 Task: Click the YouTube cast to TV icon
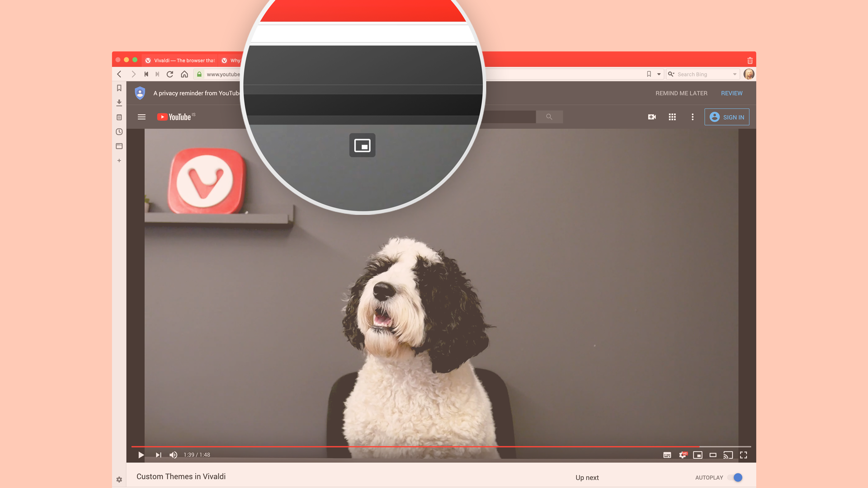(x=728, y=455)
